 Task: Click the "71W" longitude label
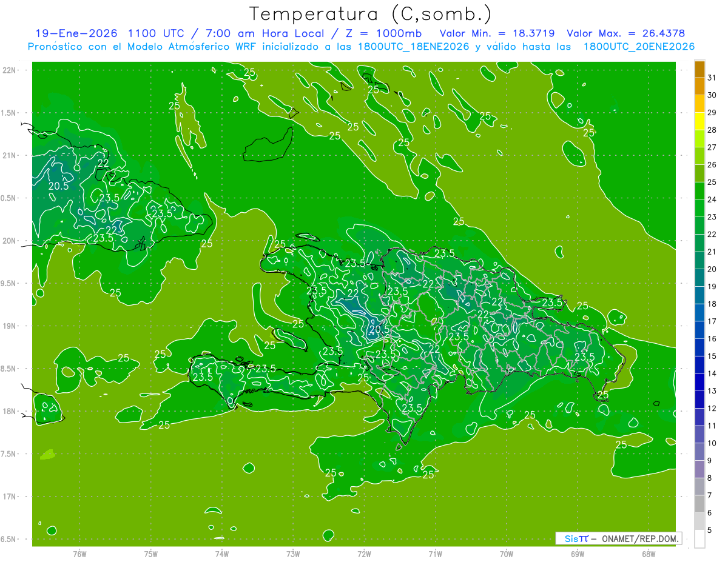point(435,554)
